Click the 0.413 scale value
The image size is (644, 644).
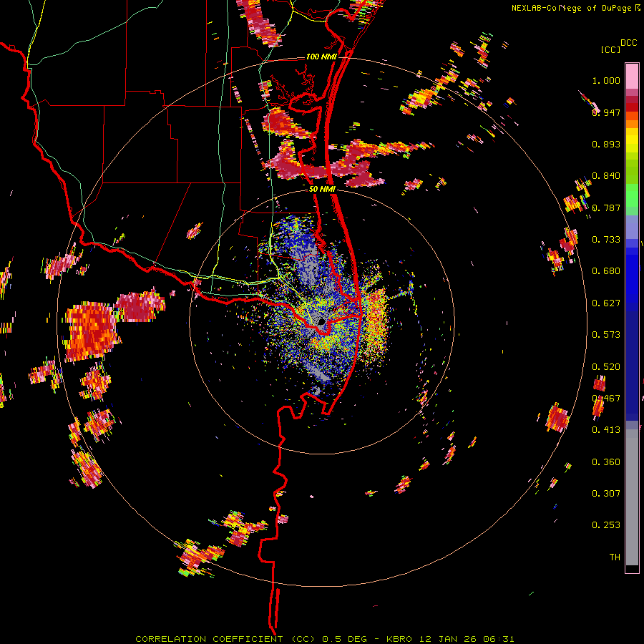point(606,430)
